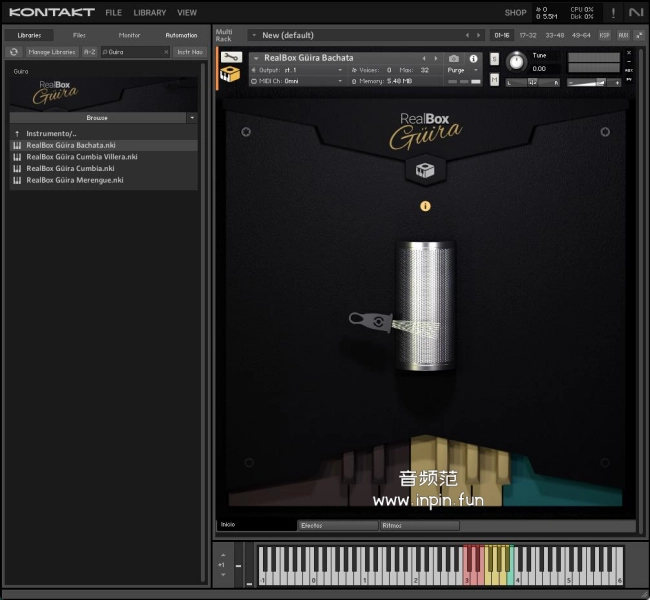Open instrument info icon in header

[x=473, y=58]
